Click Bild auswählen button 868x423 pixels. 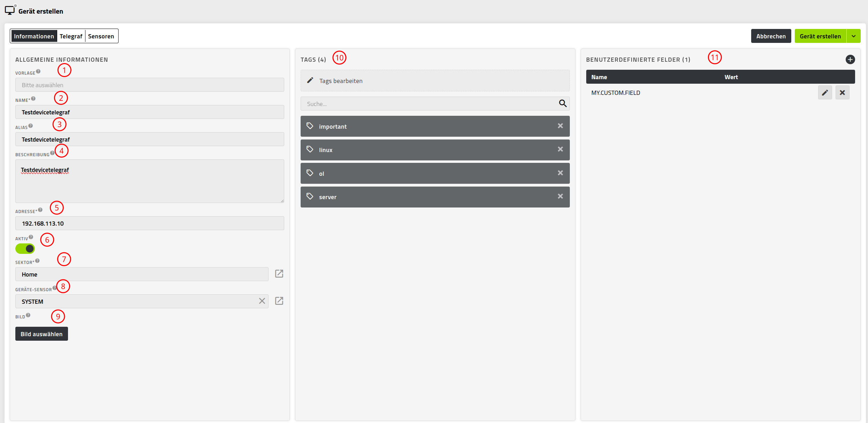[x=41, y=334]
